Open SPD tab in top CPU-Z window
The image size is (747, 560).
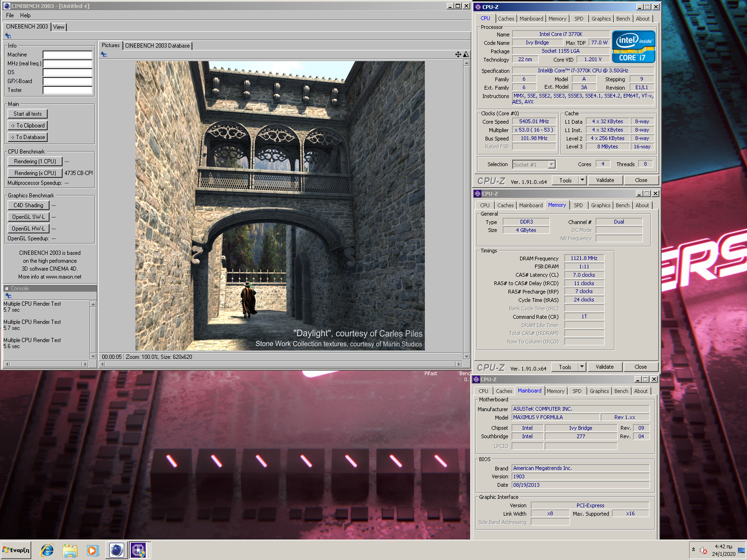point(579,19)
